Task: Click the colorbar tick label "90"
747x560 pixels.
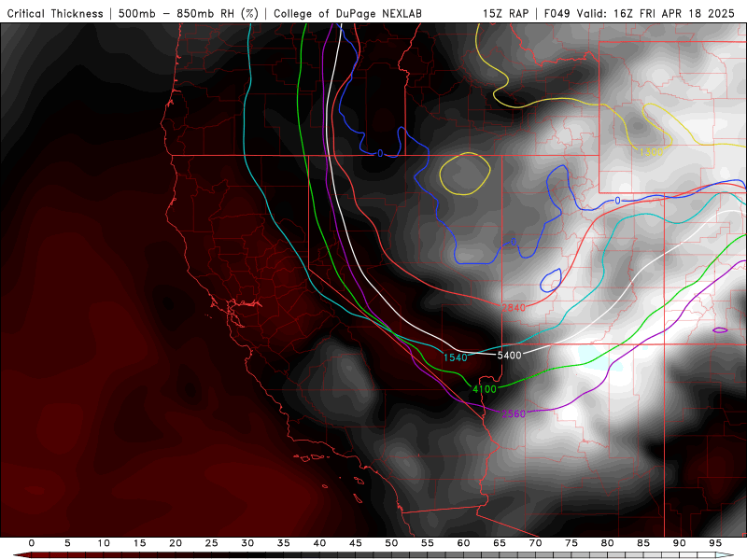Action: coord(680,543)
